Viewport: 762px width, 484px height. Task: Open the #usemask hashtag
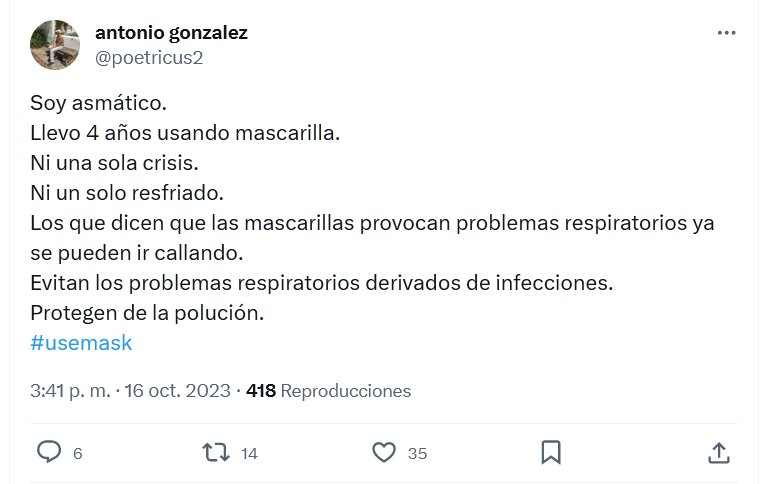pos(81,343)
